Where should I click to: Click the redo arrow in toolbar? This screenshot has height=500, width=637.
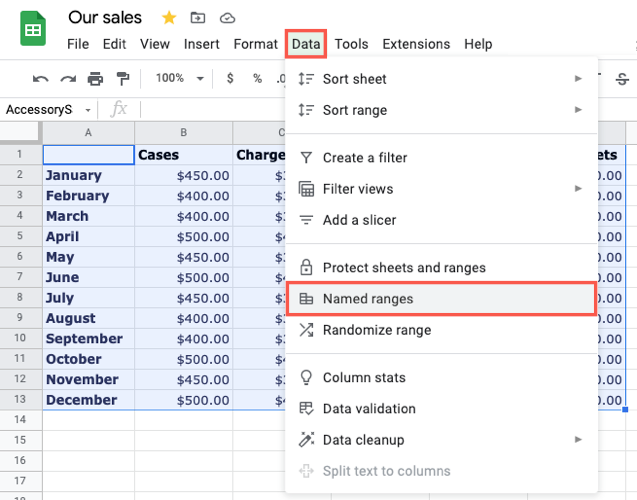(x=68, y=78)
